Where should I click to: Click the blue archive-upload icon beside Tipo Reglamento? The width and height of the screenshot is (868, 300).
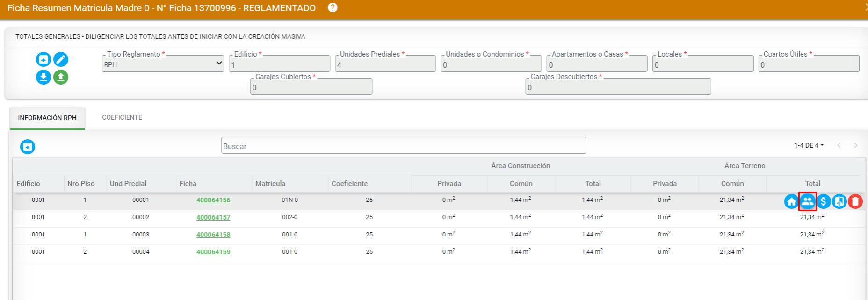(x=43, y=59)
